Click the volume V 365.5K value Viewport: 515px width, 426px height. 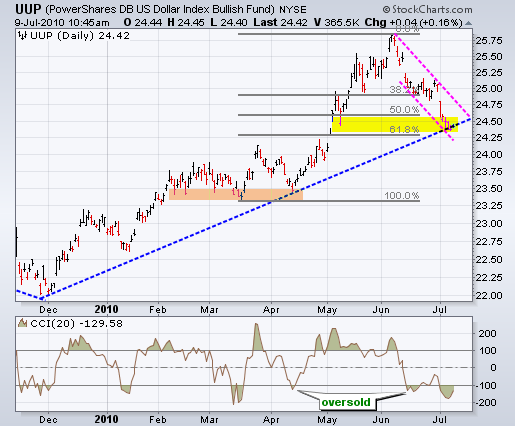click(336, 22)
